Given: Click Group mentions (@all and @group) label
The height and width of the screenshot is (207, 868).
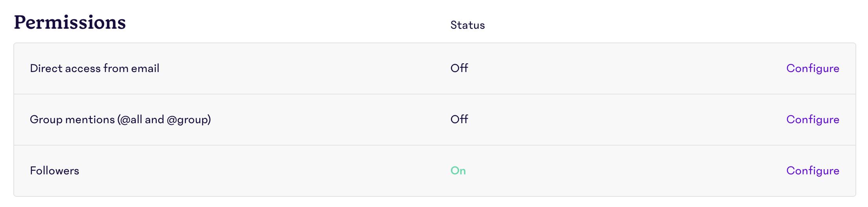Looking at the screenshot, I should click(x=120, y=120).
